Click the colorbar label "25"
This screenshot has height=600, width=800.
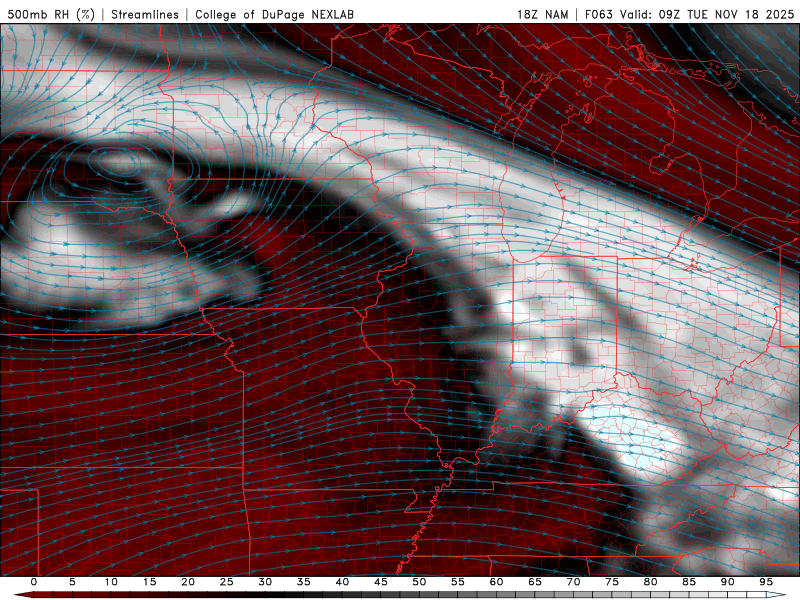[227, 582]
